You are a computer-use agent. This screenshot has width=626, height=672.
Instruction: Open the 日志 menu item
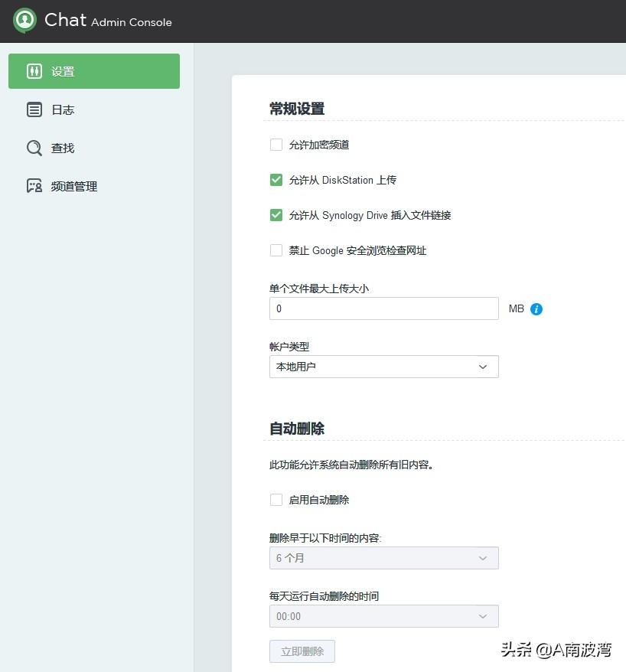tap(63, 109)
